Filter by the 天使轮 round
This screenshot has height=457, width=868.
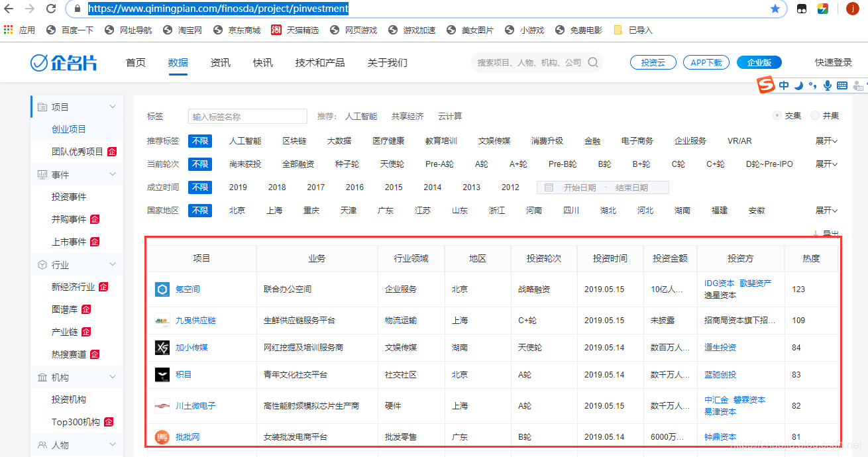392,164
